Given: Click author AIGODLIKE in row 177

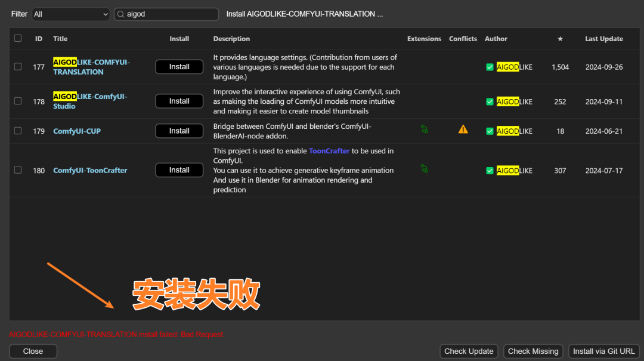Looking at the screenshot, I should [x=514, y=67].
